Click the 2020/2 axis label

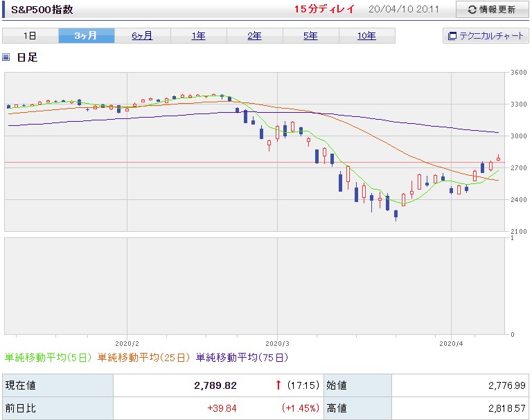pyautogui.click(x=127, y=343)
